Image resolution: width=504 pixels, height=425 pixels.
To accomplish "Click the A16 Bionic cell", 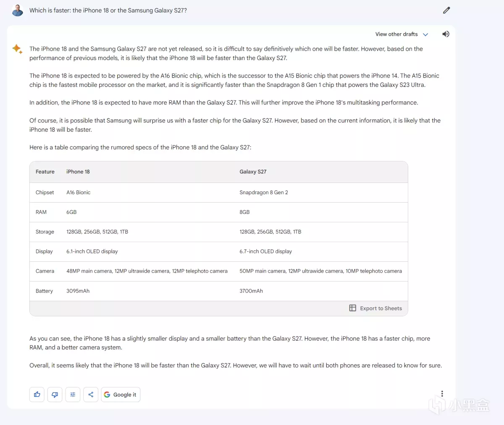I will pos(79,193).
